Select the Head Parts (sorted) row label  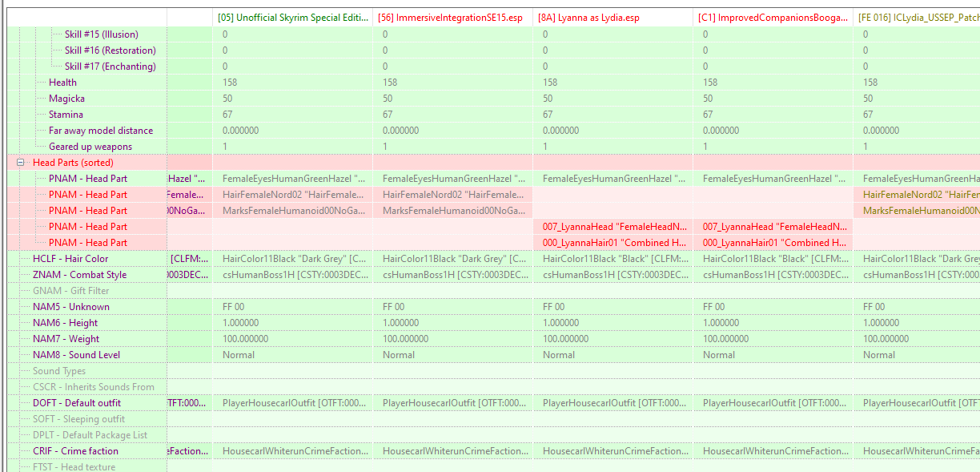pos(73,163)
